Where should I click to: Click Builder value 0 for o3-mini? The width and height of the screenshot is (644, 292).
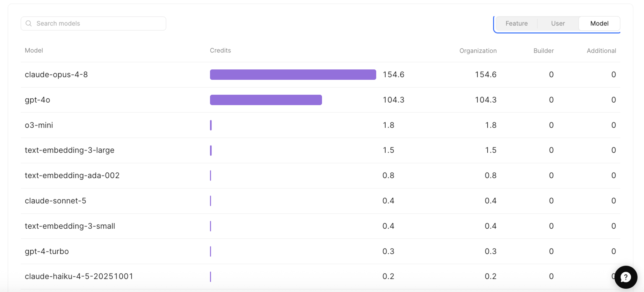point(551,125)
